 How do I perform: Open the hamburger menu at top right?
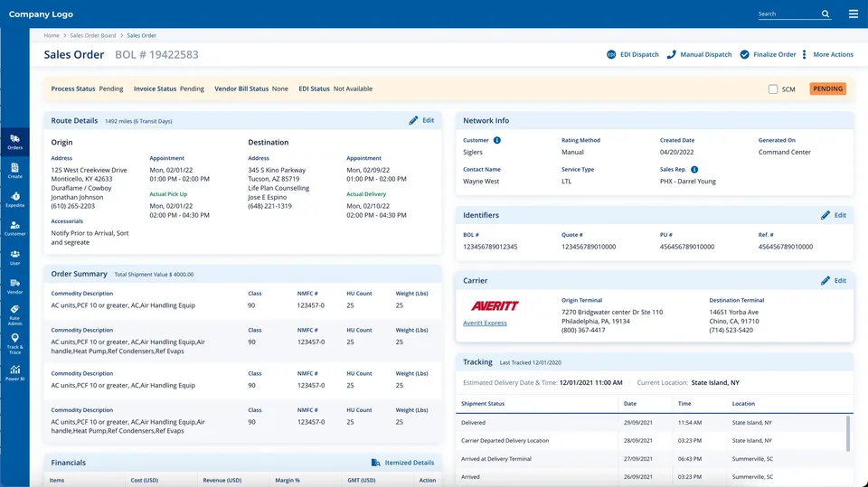[853, 14]
